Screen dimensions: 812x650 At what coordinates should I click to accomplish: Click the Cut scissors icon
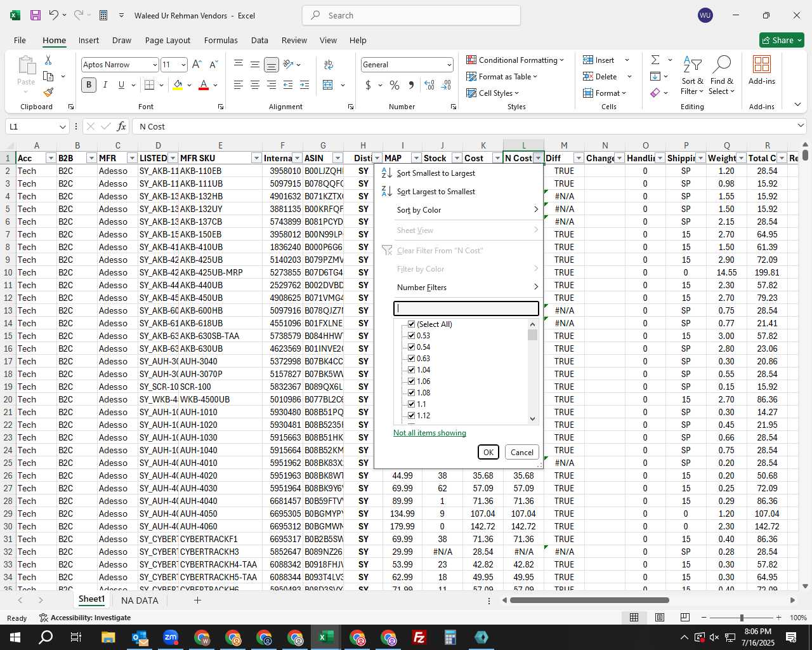(x=48, y=60)
